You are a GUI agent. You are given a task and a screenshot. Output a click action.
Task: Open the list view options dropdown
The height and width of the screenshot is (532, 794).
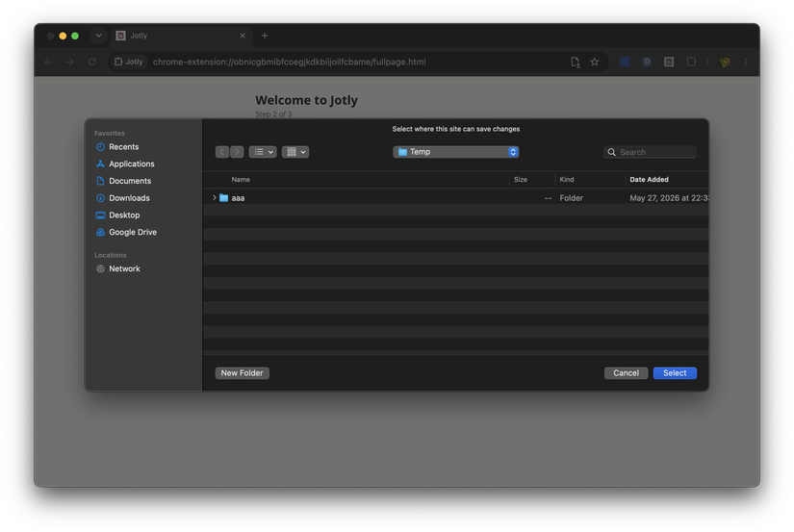[x=263, y=152]
